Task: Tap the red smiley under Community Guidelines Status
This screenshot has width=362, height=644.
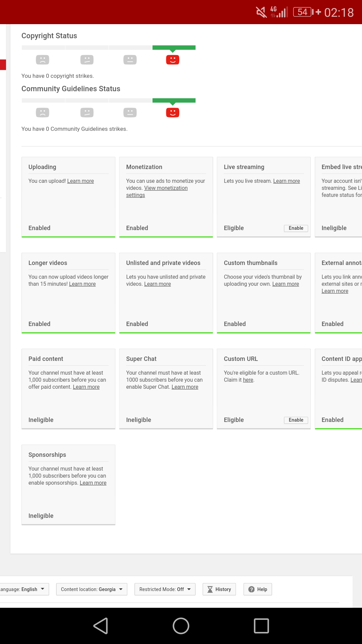Action: coord(173,113)
